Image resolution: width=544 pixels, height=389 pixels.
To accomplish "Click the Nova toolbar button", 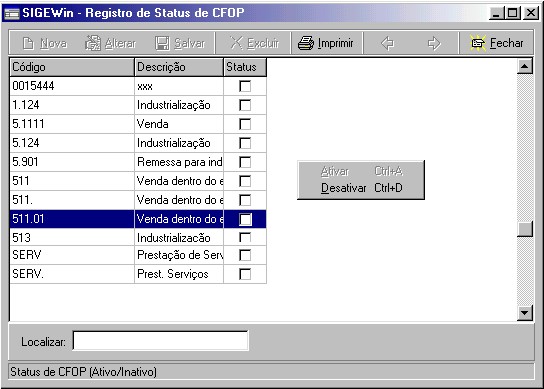I will (45, 43).
